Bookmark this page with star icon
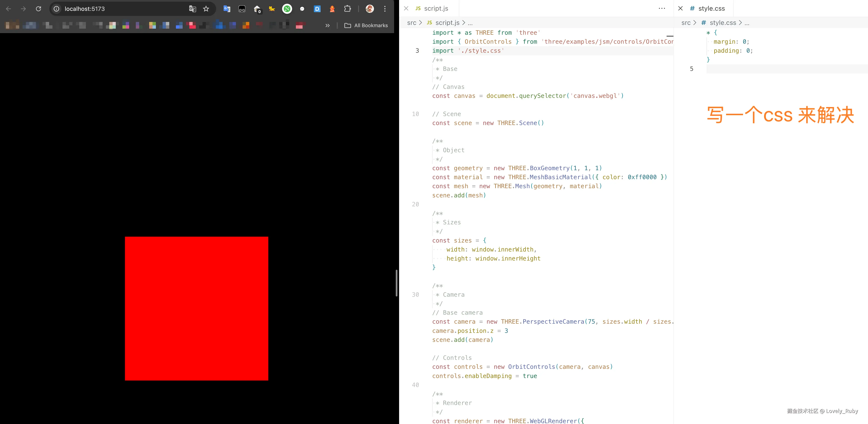This screenshot has width=868, height=424. coord(206,9)
